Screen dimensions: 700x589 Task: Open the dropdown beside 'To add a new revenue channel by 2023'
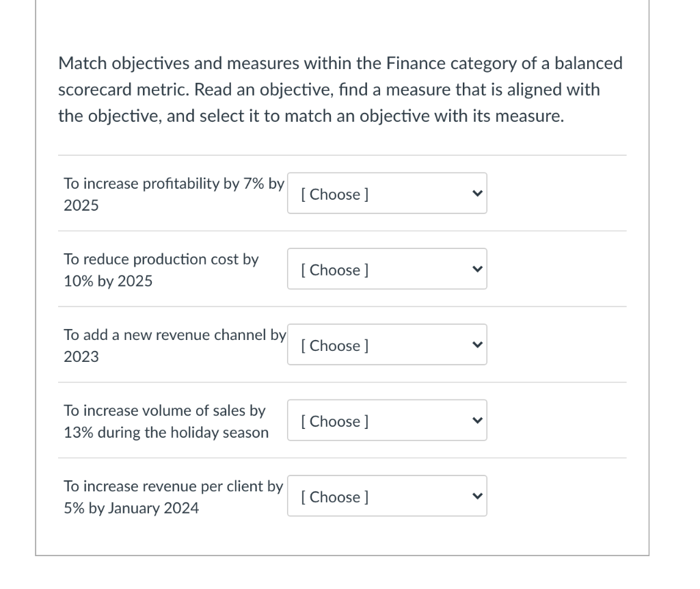point(387,345)
